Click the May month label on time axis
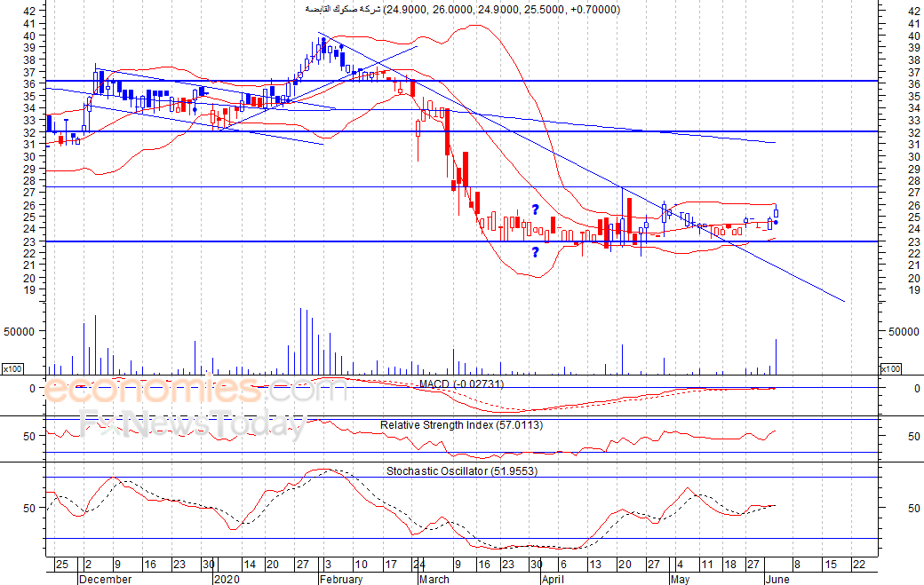The height and width of the screenshot is (585, 924). [681, 579]
